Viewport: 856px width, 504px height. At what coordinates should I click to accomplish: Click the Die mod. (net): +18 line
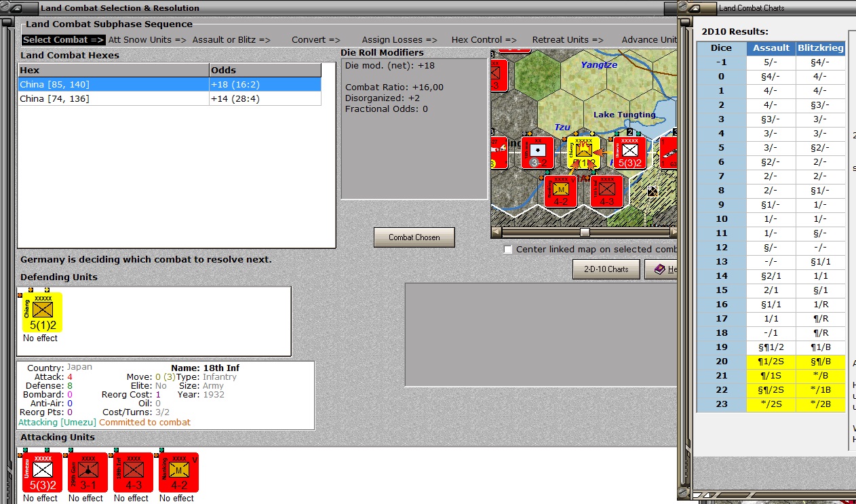click(390, 66)
